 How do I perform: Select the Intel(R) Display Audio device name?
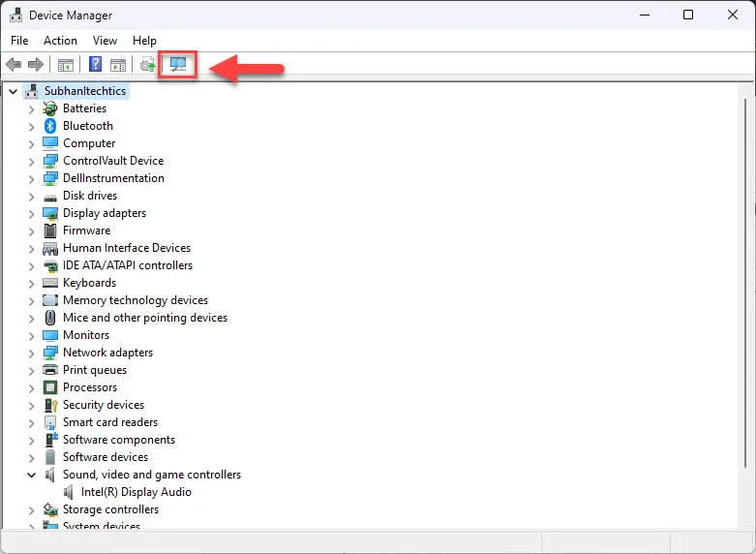point(136,492)
